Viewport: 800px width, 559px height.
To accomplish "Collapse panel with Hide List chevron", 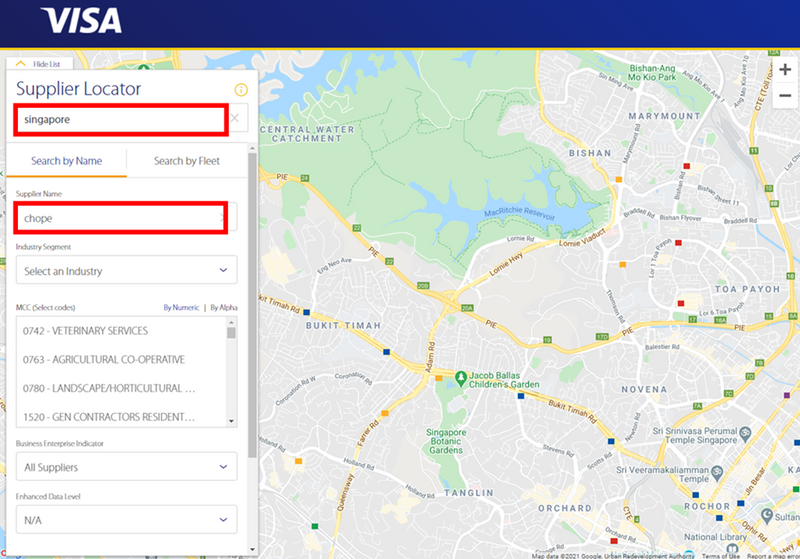I will point(20,64).
